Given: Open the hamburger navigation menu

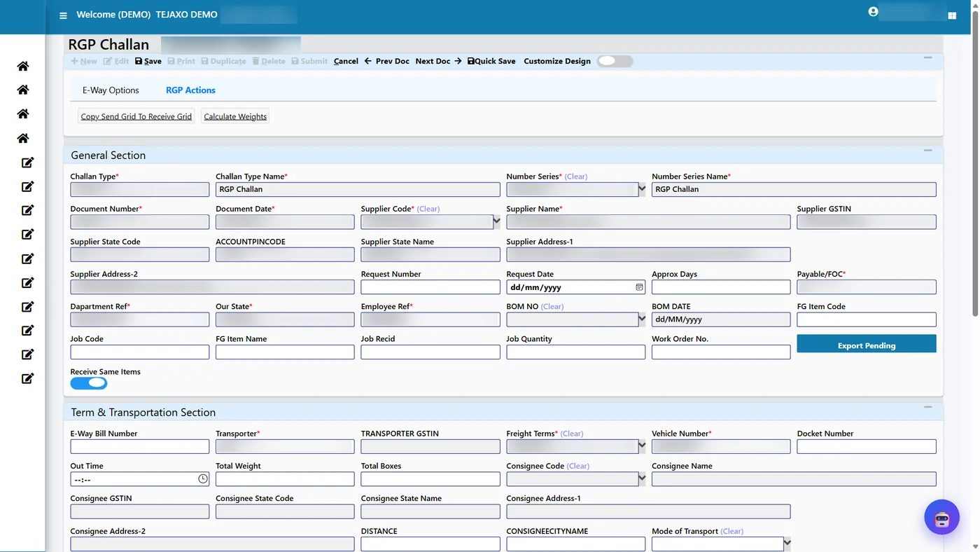Looking at the screenshot, I should (x=63, y=15).
